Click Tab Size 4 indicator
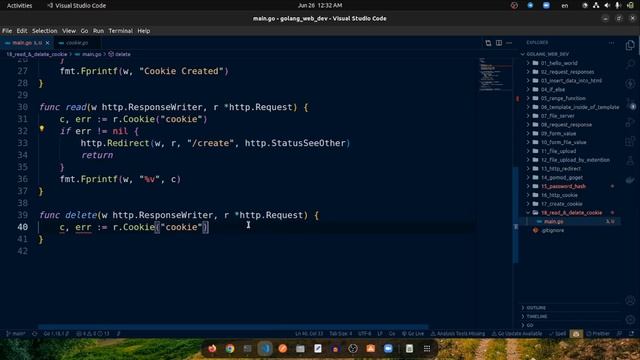Screen dimensions: 640x360 click(340, 333)
